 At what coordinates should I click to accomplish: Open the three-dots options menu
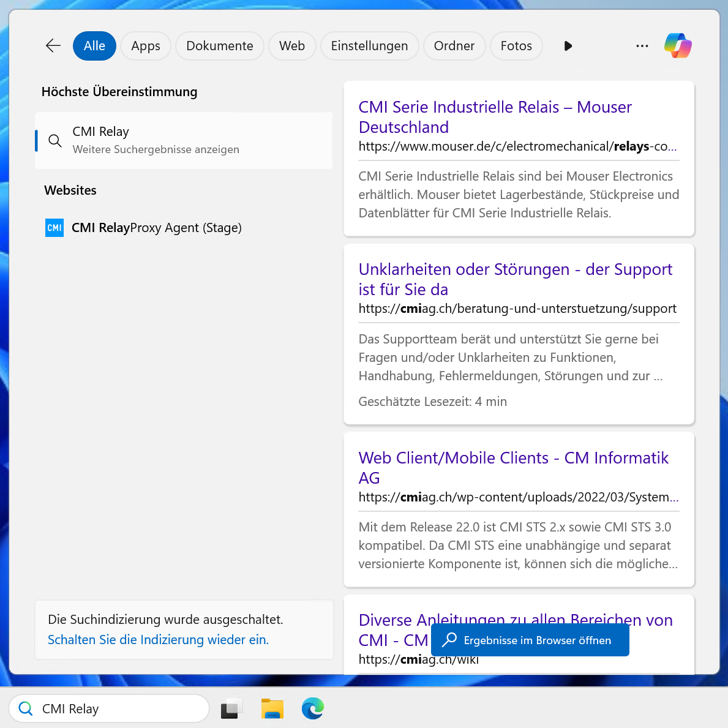coord(642,46)
